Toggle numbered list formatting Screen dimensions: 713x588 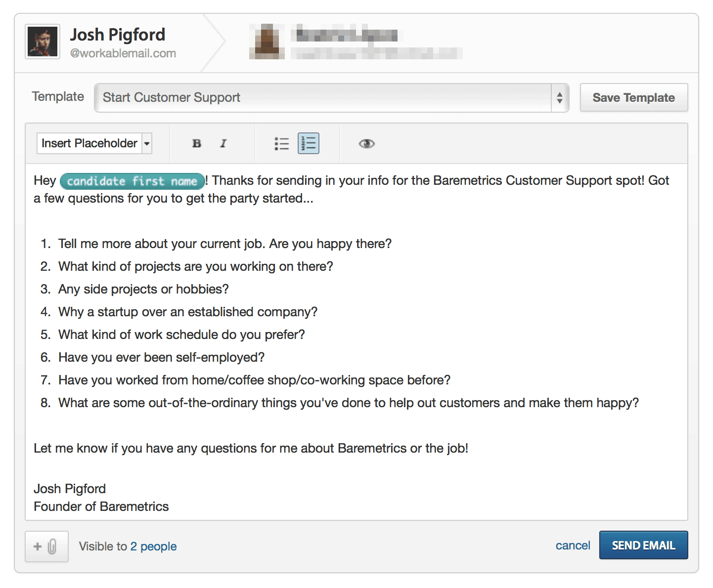click(x=309, y=143)
